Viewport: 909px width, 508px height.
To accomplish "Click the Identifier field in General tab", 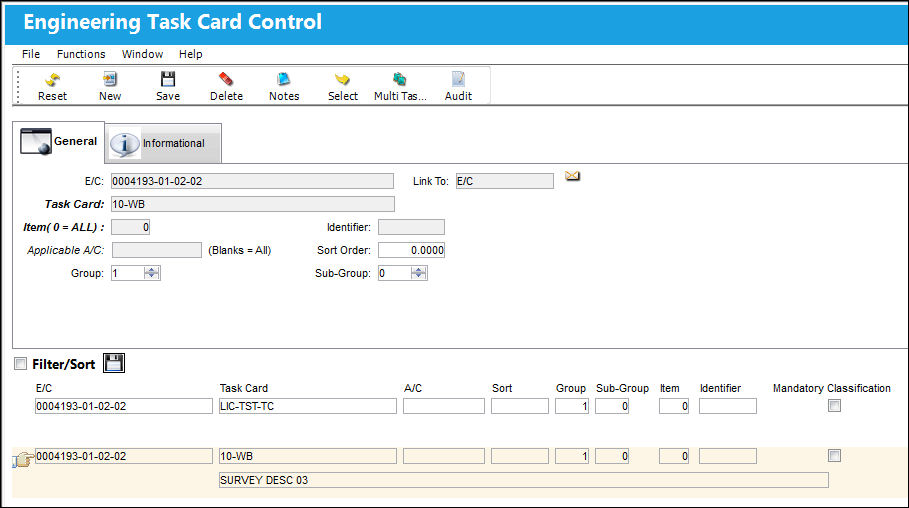I will (411, 227).
